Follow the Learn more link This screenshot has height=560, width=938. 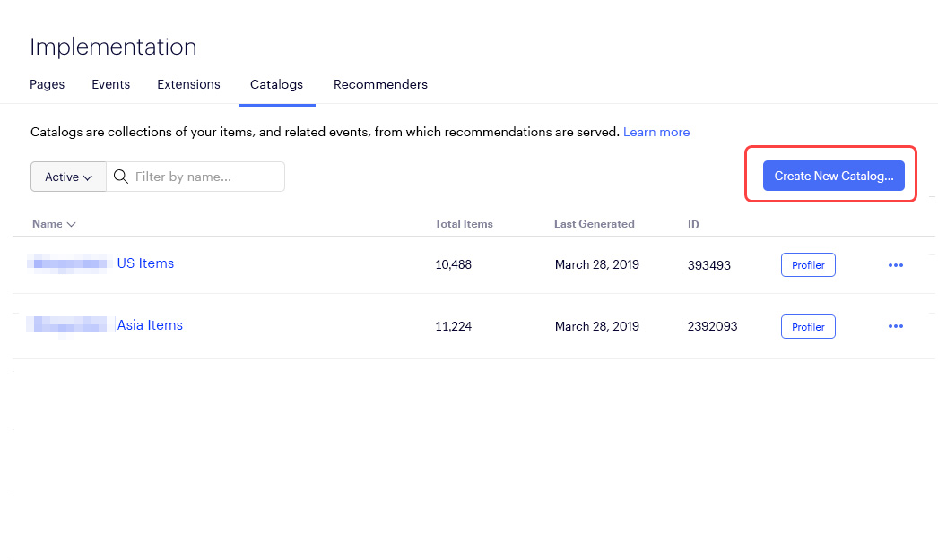point(656,132)
